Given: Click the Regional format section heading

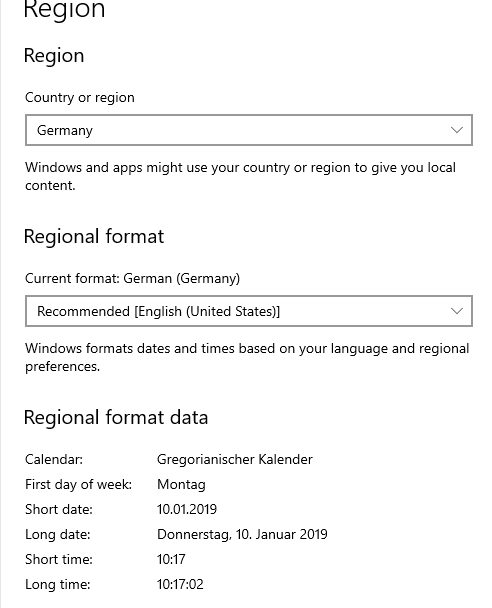Looking at the screenshot, I should click(94, 236).
